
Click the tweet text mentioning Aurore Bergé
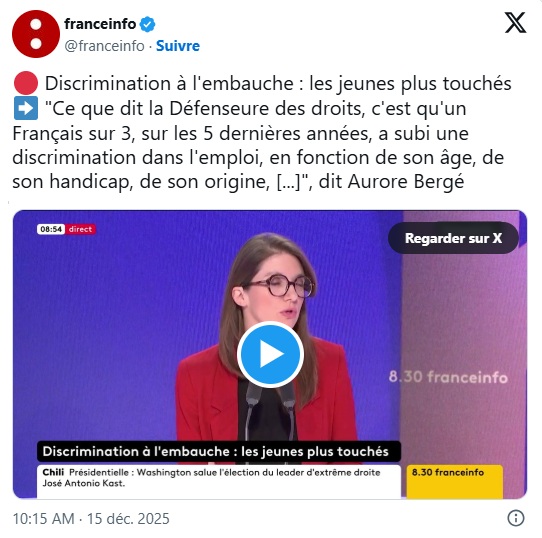coord(262,132)
